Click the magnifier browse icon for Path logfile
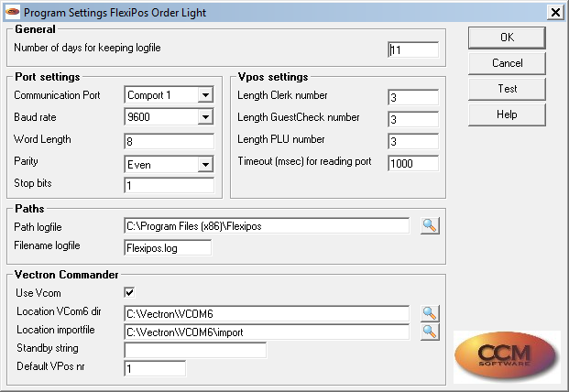The height and width of the screenshot is (392, 569). pos(430,225)
